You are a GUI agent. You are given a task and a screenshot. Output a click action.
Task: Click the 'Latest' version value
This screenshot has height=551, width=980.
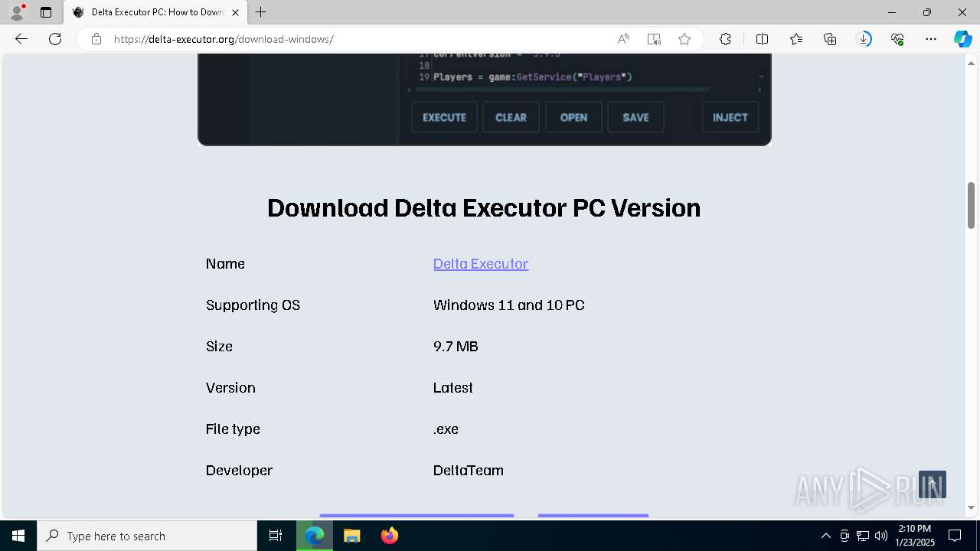point(453,387)
